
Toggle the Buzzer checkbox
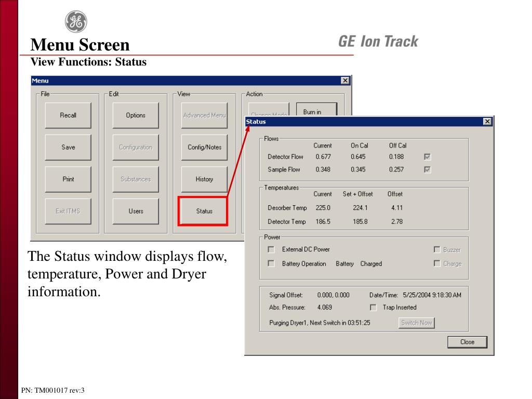[x=437, y=250]
